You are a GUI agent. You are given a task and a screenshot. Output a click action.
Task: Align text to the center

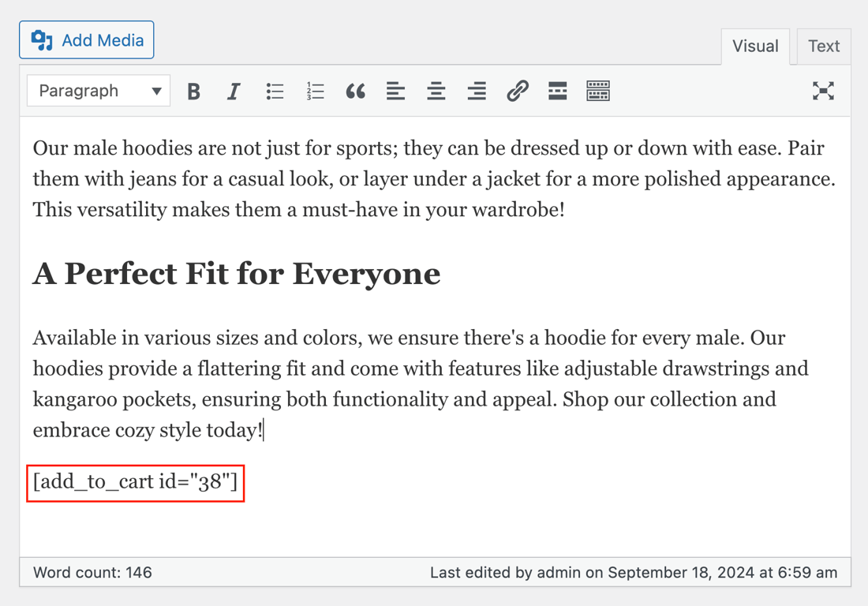coord(436,91)
